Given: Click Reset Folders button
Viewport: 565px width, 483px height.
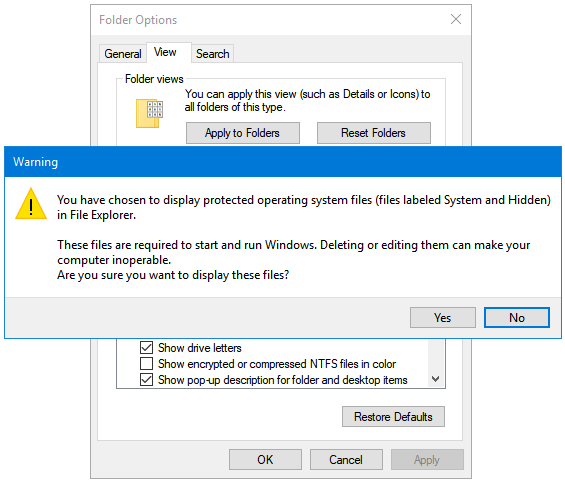Looking at the screenshot, I should coord(374,133).
